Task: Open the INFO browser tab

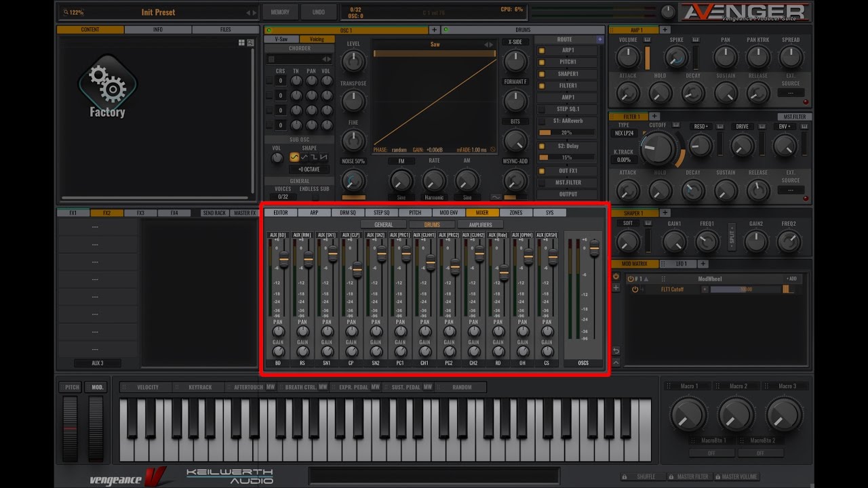Action: [158, 30]
